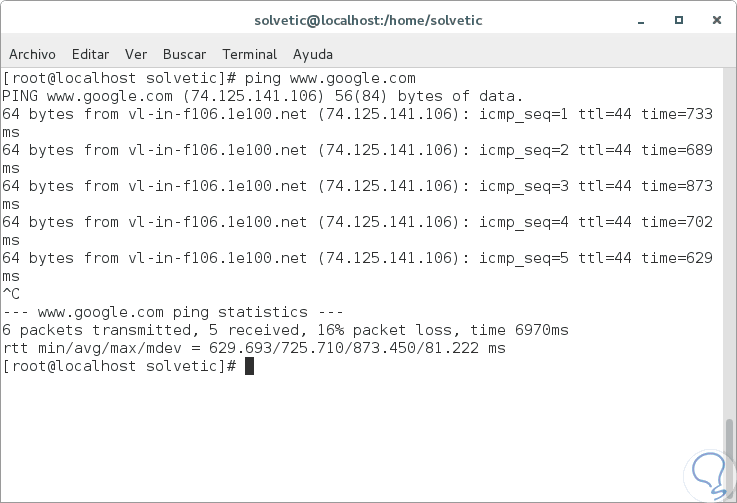Click the ^C interrupt line
Image resolution: width=737 pixels, height=503 pixels.
coord(11,294)
